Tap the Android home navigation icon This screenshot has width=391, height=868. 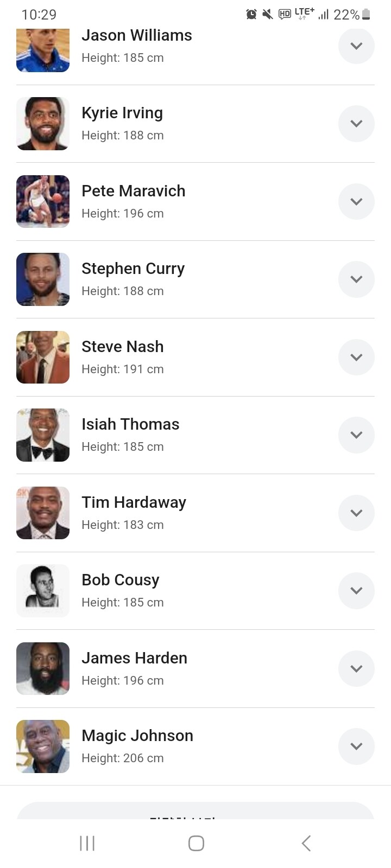coord(196,843)
